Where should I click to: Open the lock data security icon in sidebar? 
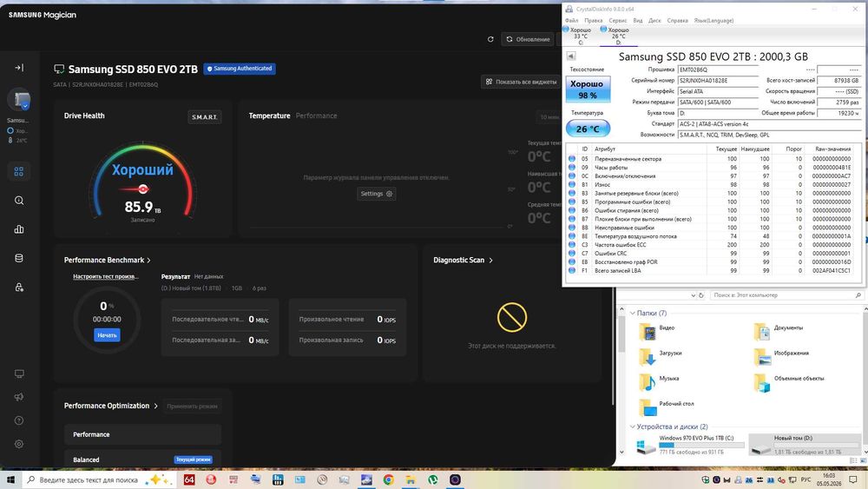(x=19, y=287)
